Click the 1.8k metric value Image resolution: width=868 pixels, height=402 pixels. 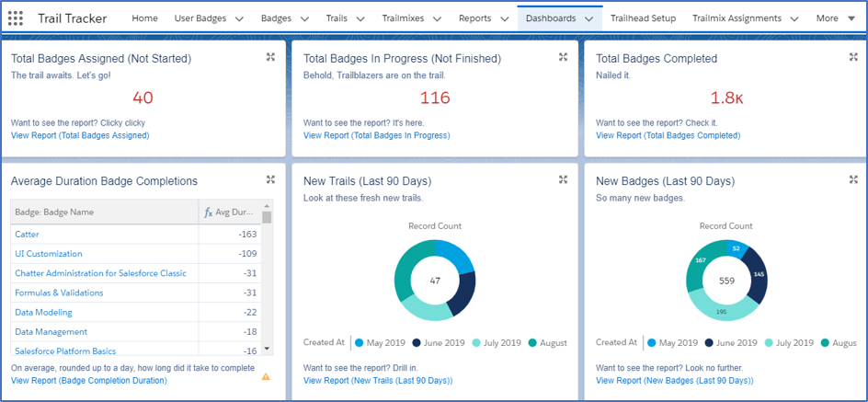726,98
